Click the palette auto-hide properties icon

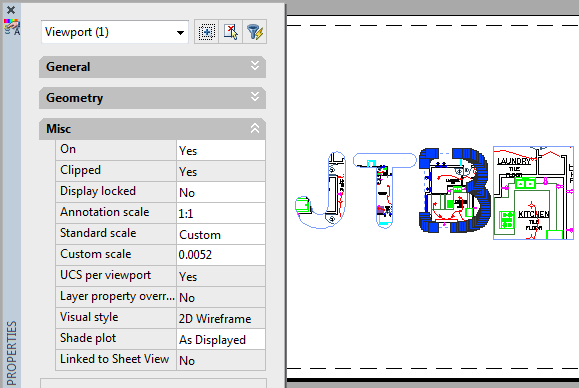[x=12, y=27]
